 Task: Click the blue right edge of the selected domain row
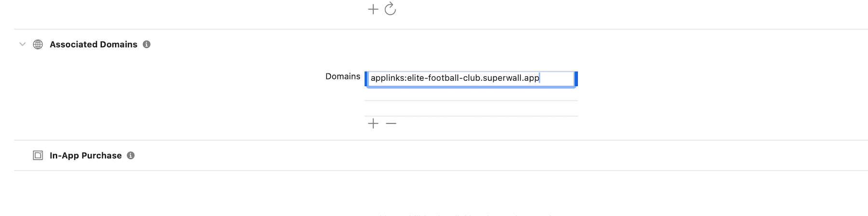(576, 78)
